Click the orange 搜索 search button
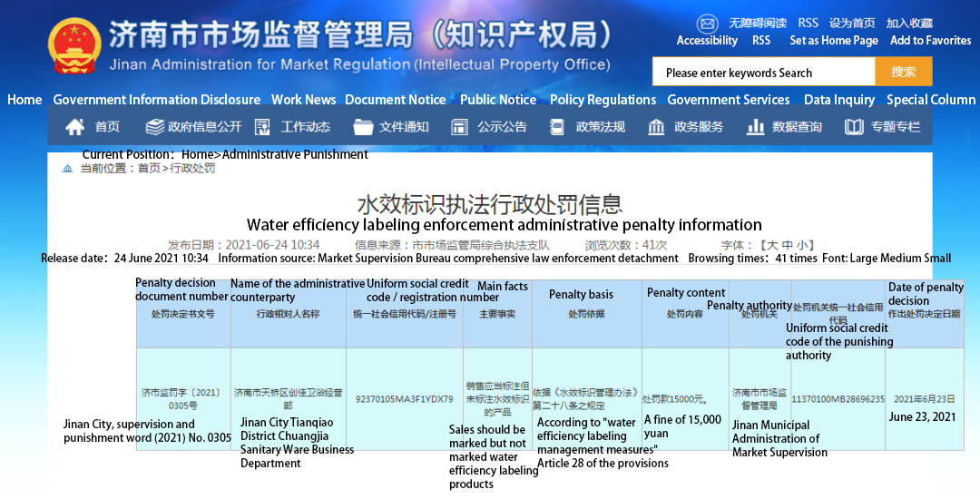 (904, 71)
